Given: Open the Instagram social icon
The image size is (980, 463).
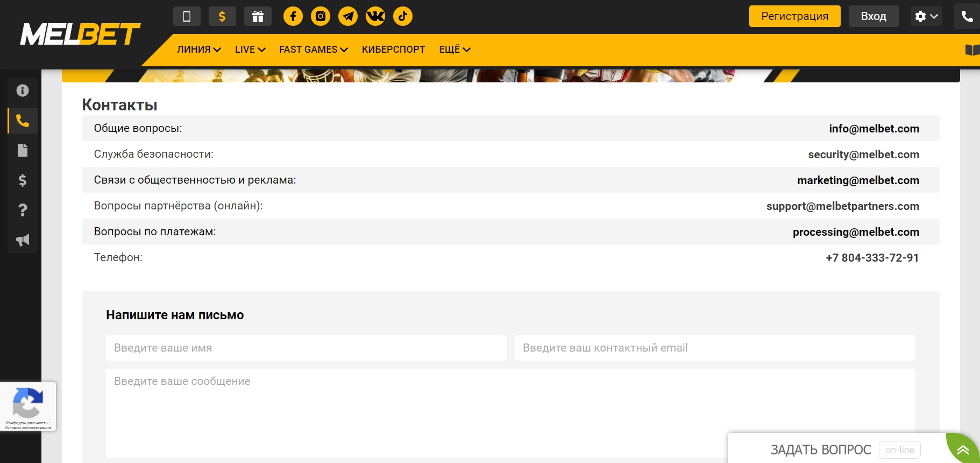Looking at the screenshot, I should click(321, 16).
